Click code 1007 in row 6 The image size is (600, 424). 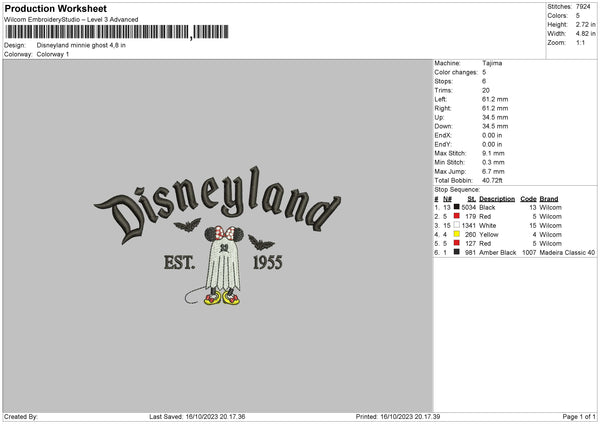point(529,253)
